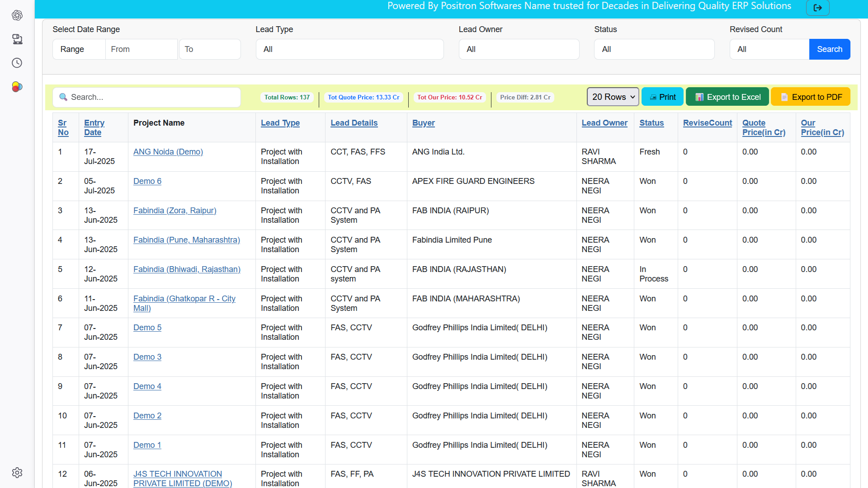Click the printer icon on the Print button

click(x=654, y=97)
